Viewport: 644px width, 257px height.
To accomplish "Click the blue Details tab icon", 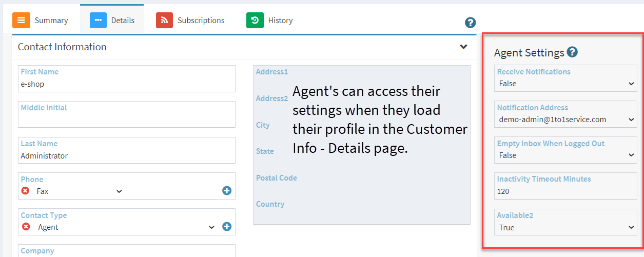I will tap(98, 20).
